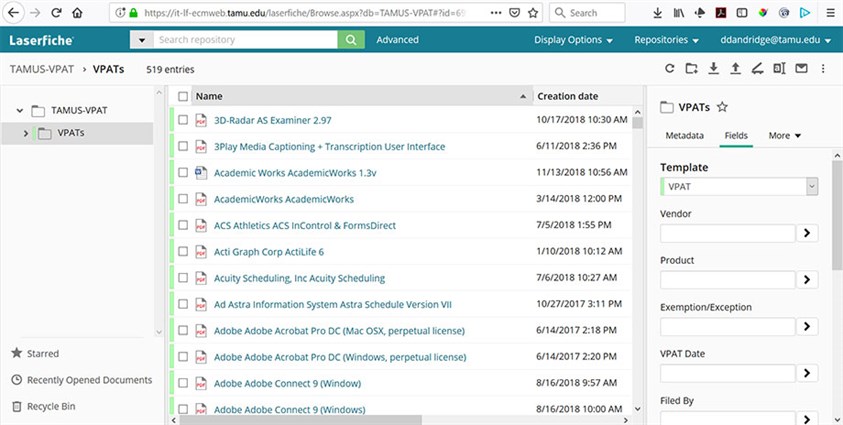Toggle the select-all checkbox in header
Image resolution: width=843 pixels, height=425 pixels.
(x=183, y=97)
